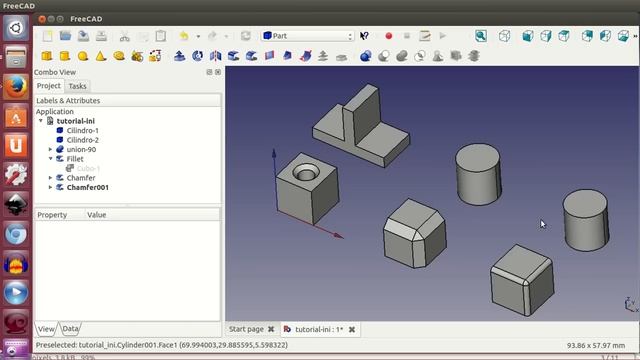Viewport: 640px width, 360px height.
Task: Create a new document with the New icon
Action: [47, 36]
